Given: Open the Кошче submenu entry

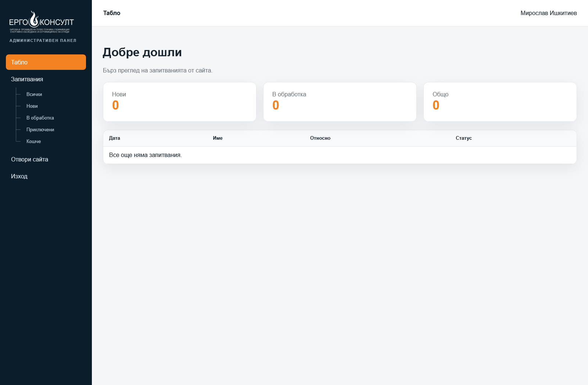Looking at the screenshot, I should (33, 141).
